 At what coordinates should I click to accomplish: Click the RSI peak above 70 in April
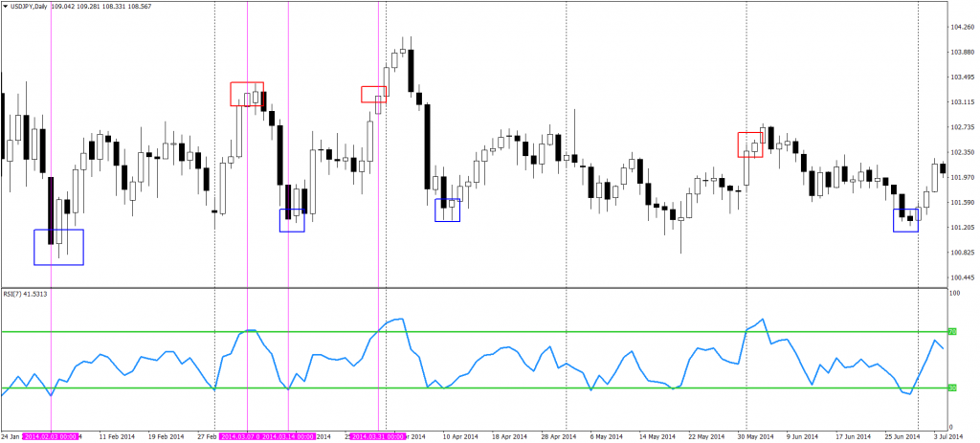400,320
